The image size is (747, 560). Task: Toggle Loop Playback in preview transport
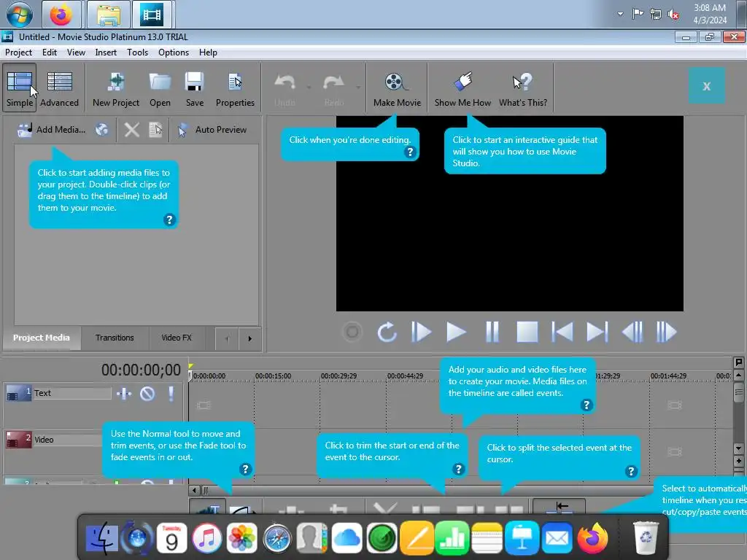point(387,332)
